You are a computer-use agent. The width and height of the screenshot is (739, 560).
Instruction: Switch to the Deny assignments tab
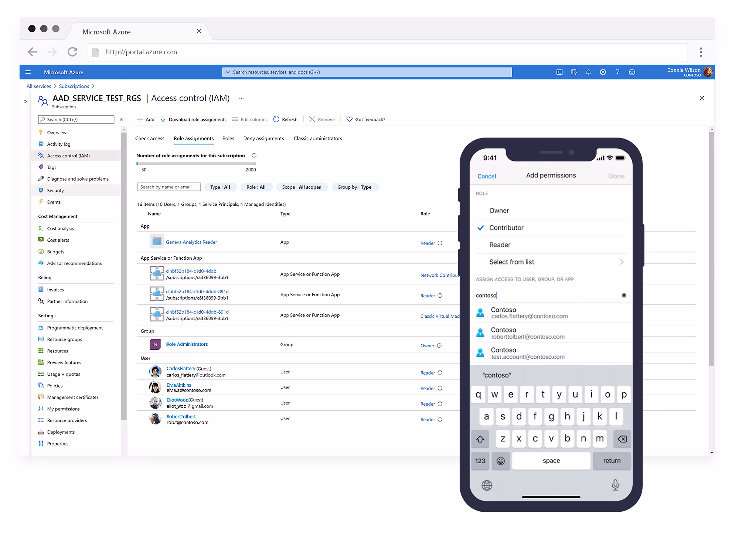(x=263, y=139)
